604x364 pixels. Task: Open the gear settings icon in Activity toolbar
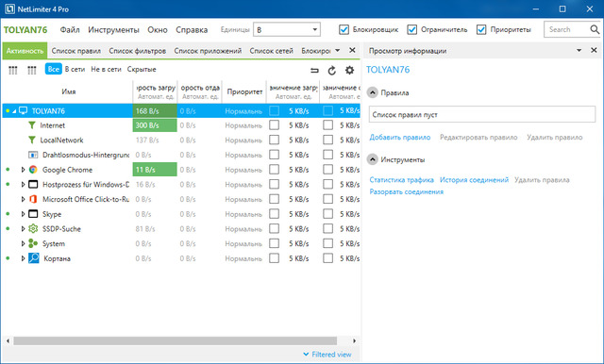(349, 70)
